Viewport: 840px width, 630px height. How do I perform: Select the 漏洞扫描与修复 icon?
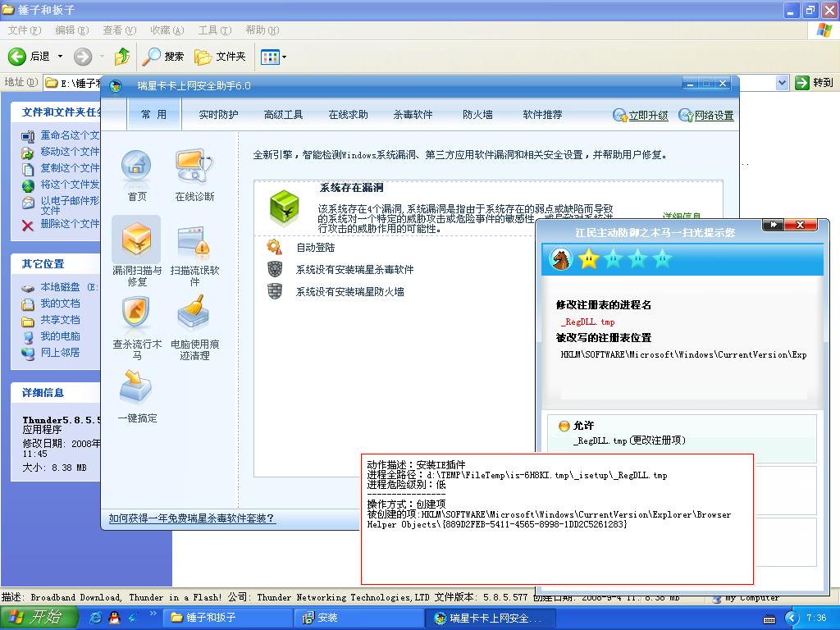pos(136,240)
